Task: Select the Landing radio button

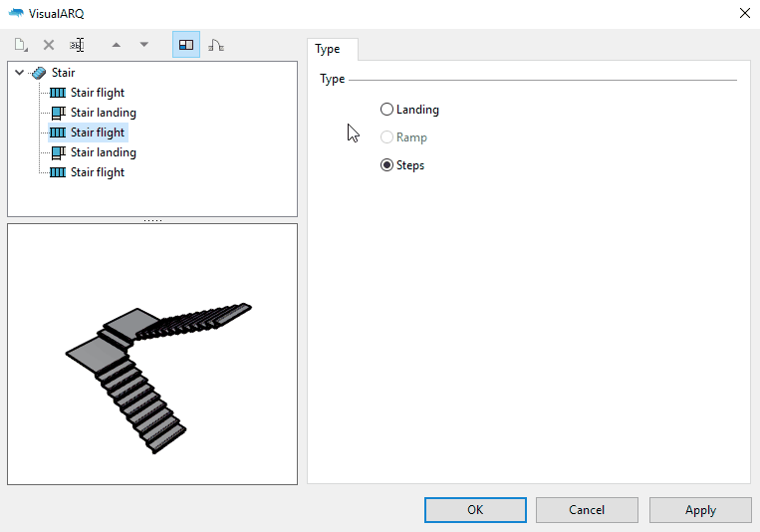Action: coord(387,110)
